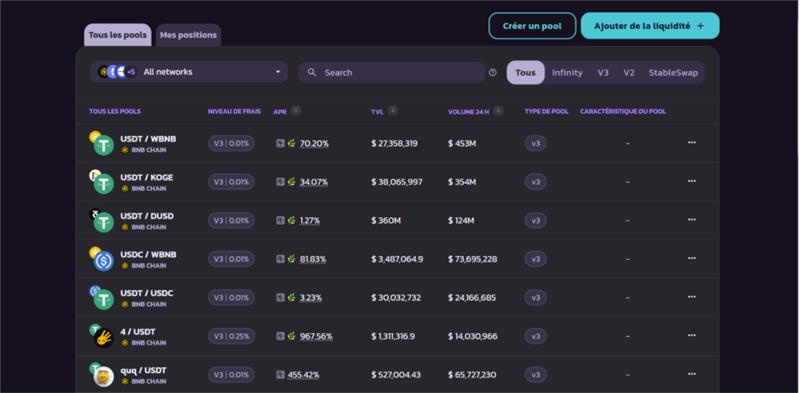800x393 pixels.
Task: Open APR details 70.20%
Action: tap(314, 143)
